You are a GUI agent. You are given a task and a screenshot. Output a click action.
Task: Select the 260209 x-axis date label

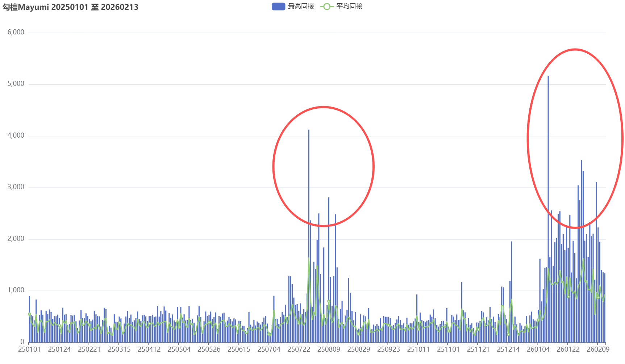coord(598,350)
